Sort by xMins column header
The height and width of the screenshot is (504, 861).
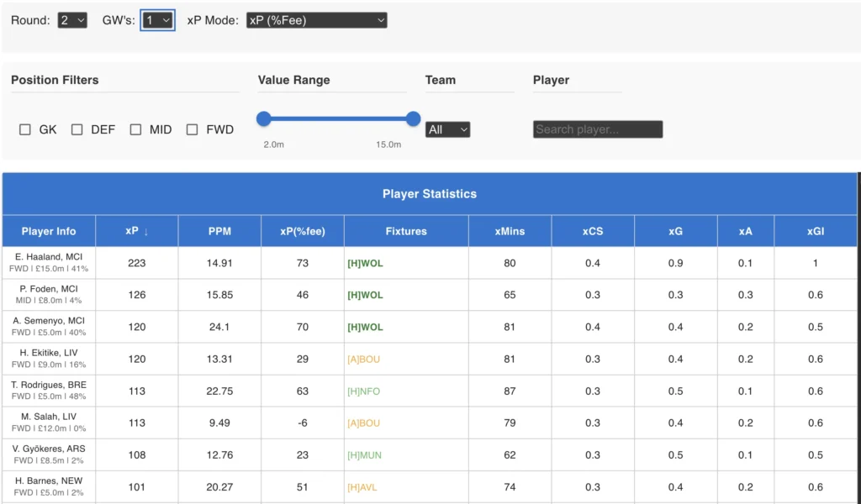pos(510,231)
